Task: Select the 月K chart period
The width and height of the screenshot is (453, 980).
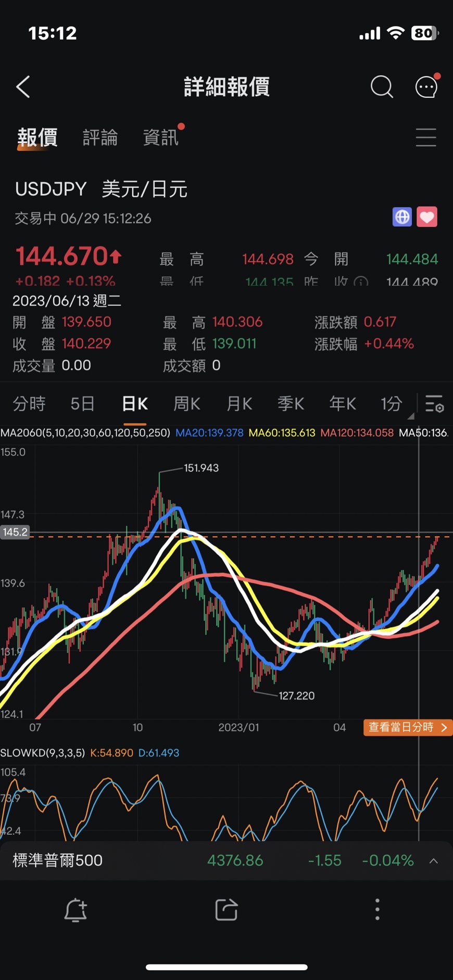Action: click(239, 404)
